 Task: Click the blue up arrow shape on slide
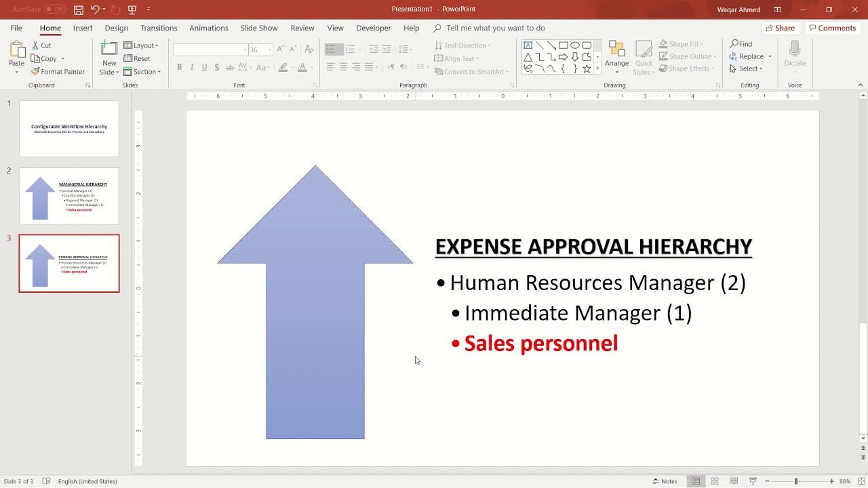pos(315,302)
